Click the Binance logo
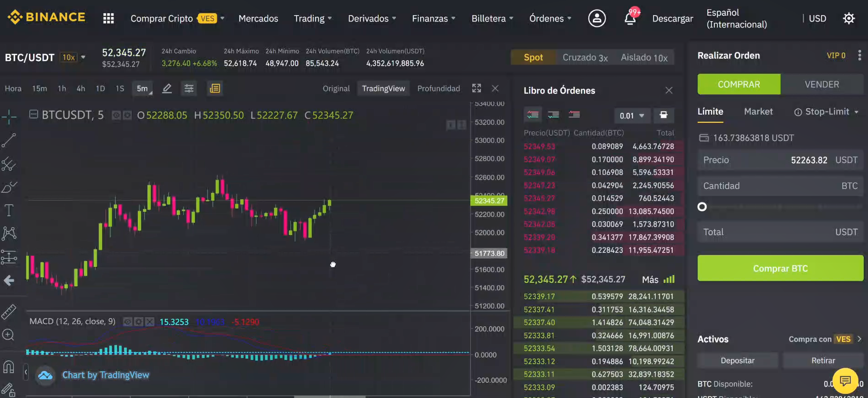Screen dimensions: 868x398 click(46, 17)
